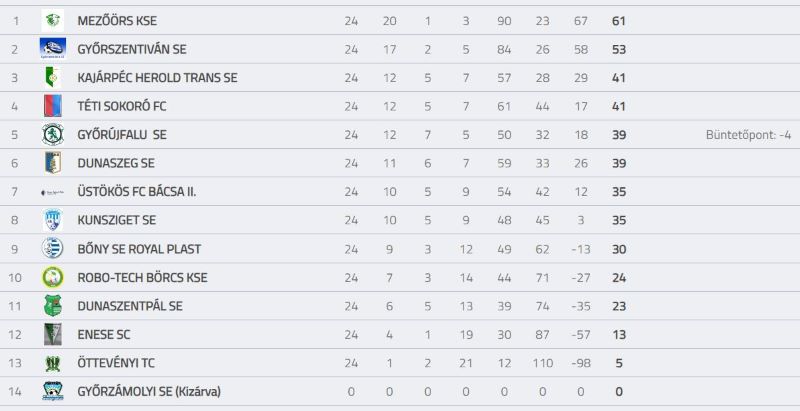Select the Győrzámolyi SE (Kizárva) row name
The height and width of the screenshot is (411, 800).
[x=149, y=392]
